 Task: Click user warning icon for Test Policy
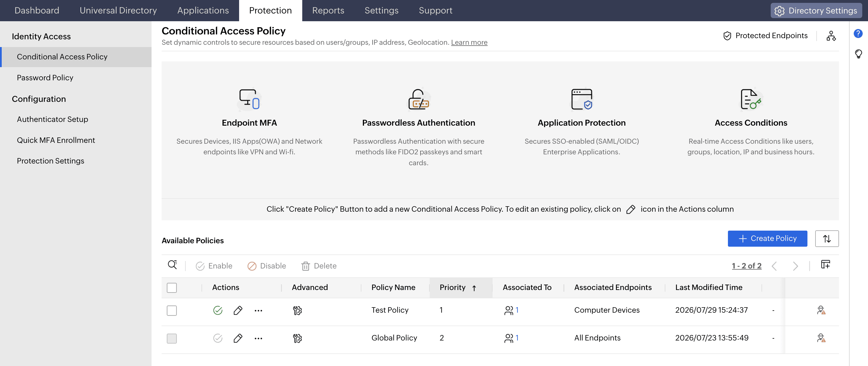pyautogui.click(x=821, y=310)
